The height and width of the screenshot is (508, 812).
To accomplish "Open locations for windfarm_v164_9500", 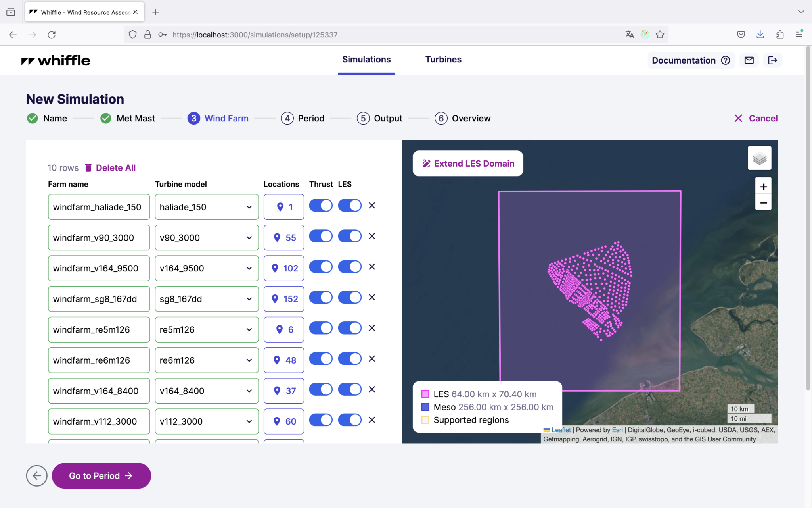I will coord(284,268).
